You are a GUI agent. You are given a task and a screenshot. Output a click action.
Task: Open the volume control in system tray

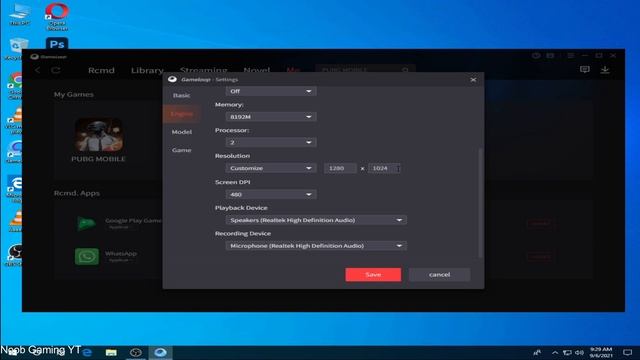579,352
